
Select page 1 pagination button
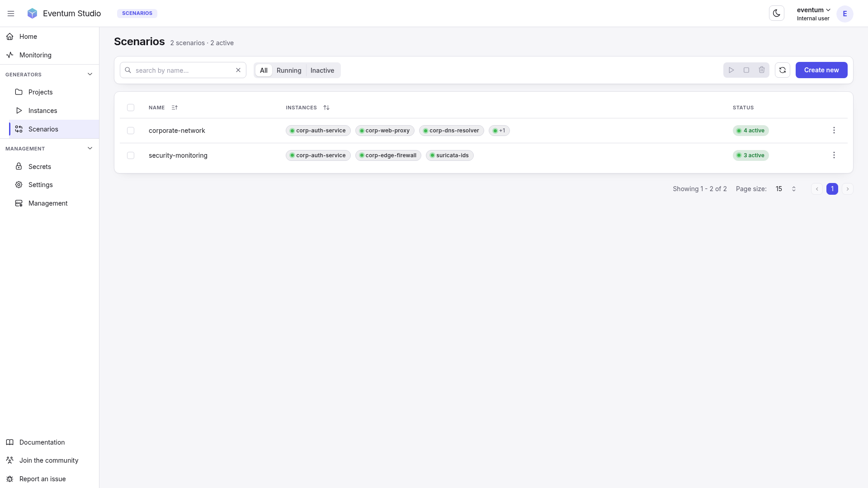(x=832, y=189)
